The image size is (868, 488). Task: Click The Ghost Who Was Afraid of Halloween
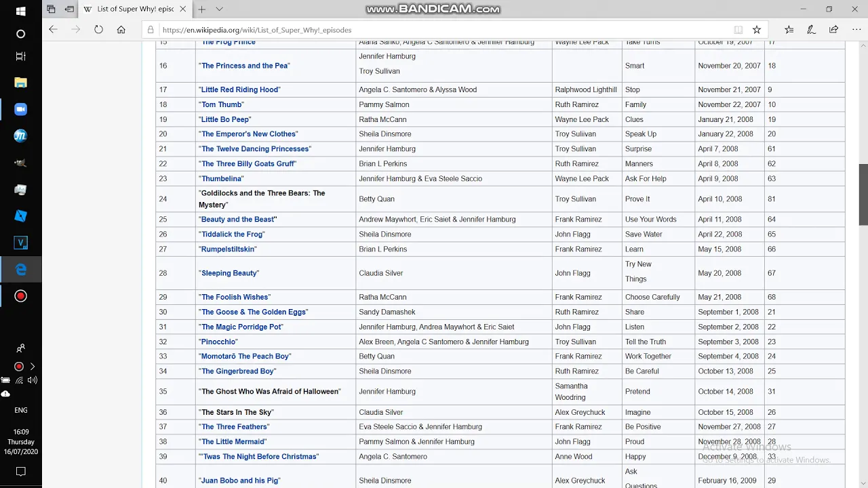coord(270,392)
